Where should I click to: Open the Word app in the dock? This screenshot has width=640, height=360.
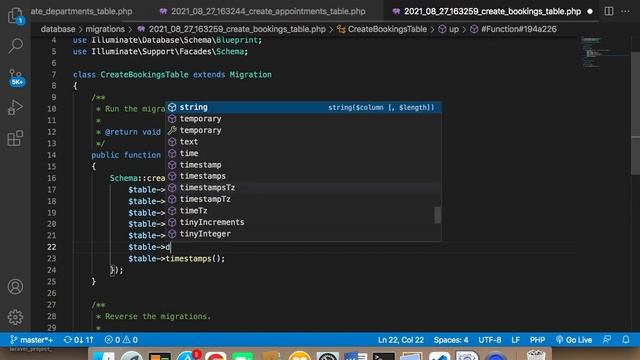coord(355,356)
